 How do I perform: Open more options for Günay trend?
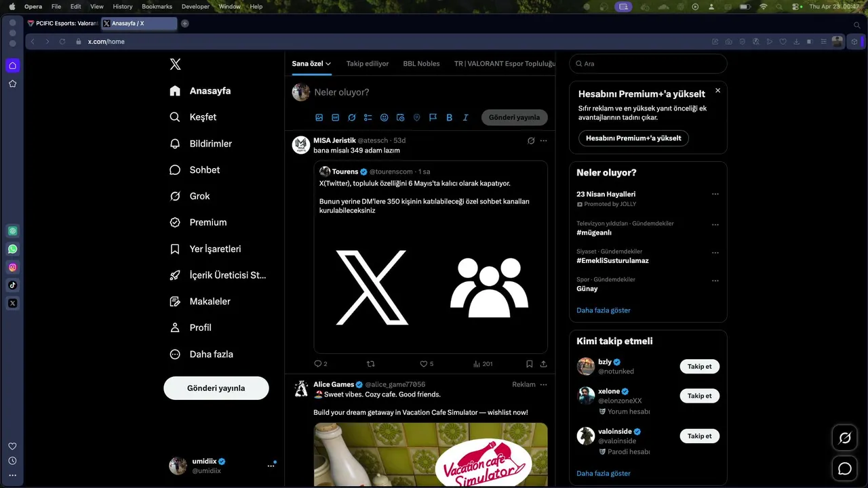tap(715, 281)
